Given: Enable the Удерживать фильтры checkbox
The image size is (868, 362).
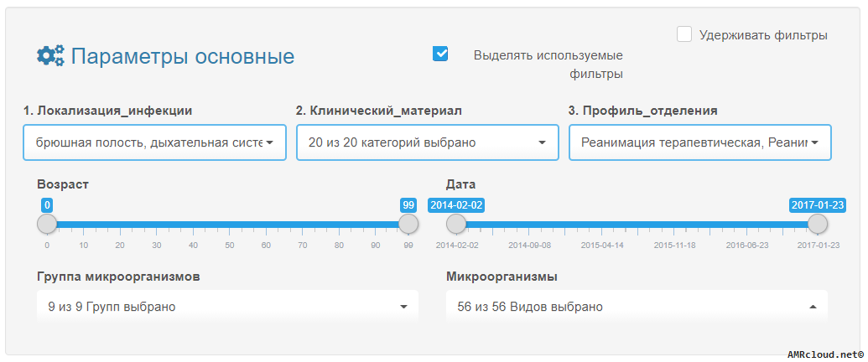Looking at the screenshot, I should tap(685, 34).
